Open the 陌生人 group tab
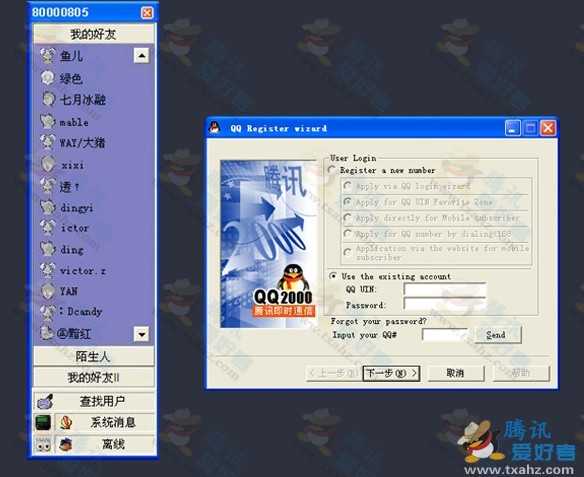584x477 pixels. [93, 356]
